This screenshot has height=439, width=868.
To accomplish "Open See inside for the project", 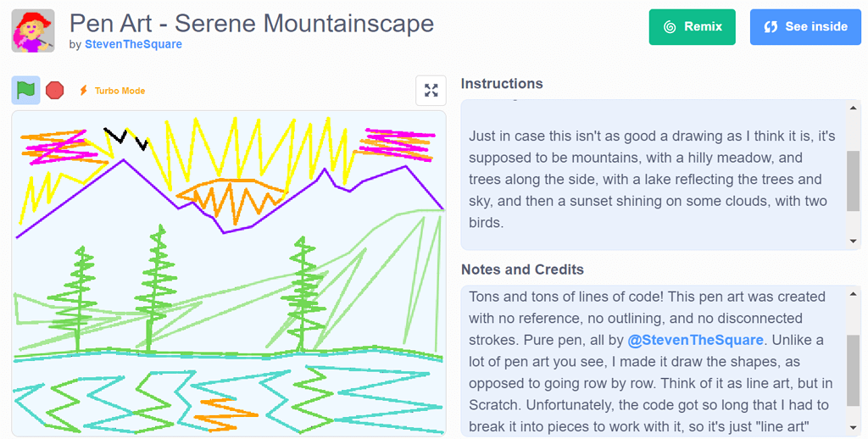I will (x=805, y=26).
